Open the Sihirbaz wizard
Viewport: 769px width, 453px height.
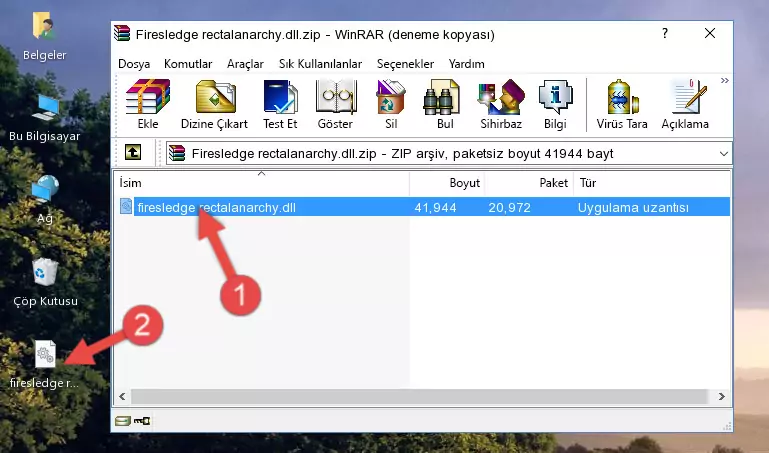501,104
